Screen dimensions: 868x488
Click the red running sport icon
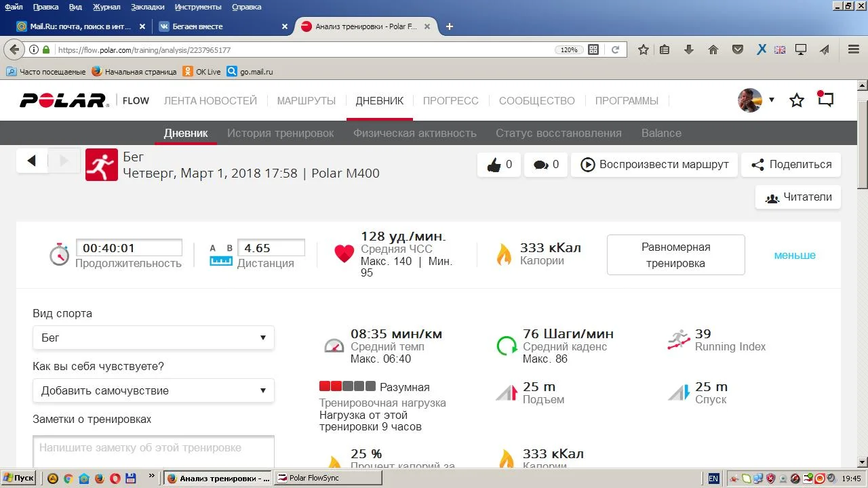[x=102, y=165]
